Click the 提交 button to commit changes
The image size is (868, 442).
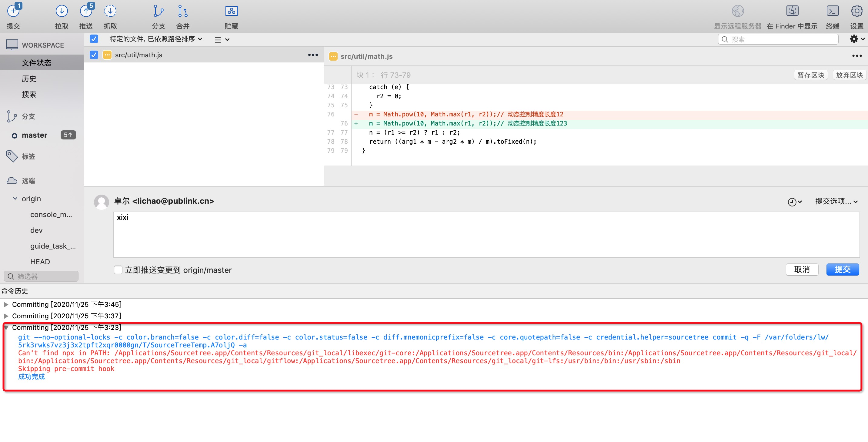click(x=843, y=270)
